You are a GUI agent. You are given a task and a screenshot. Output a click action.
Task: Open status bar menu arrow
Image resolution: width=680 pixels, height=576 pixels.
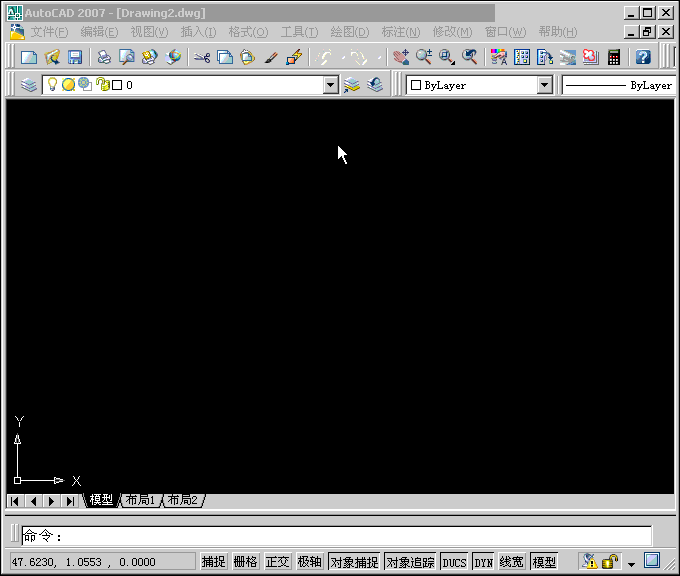tap(631, 564)
